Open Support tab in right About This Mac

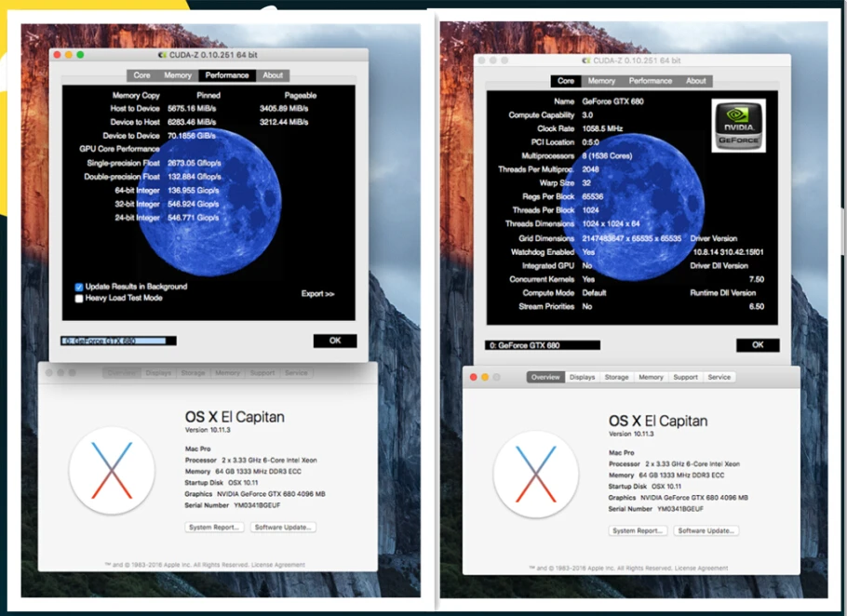(x=685, y=378)
